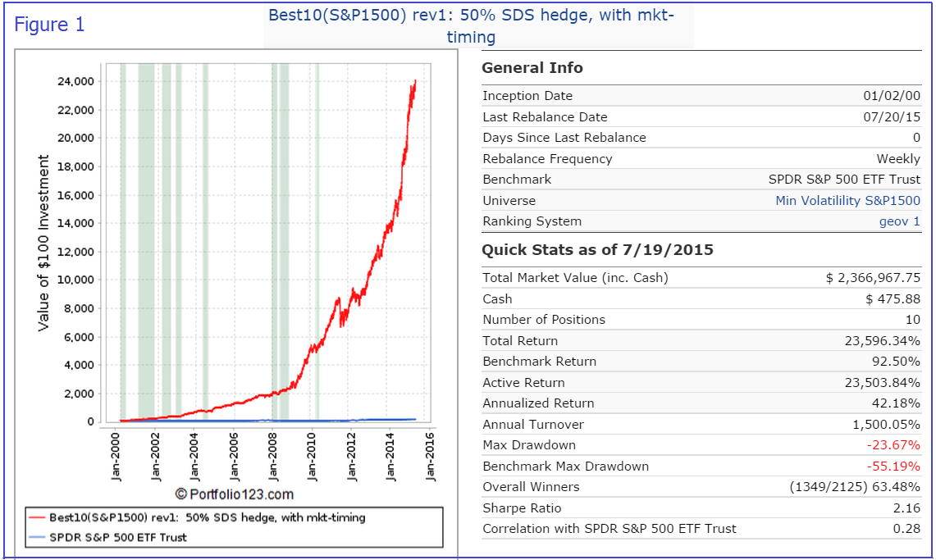Click the Total Market Value $ 2,366,967.75

(874, 278)
